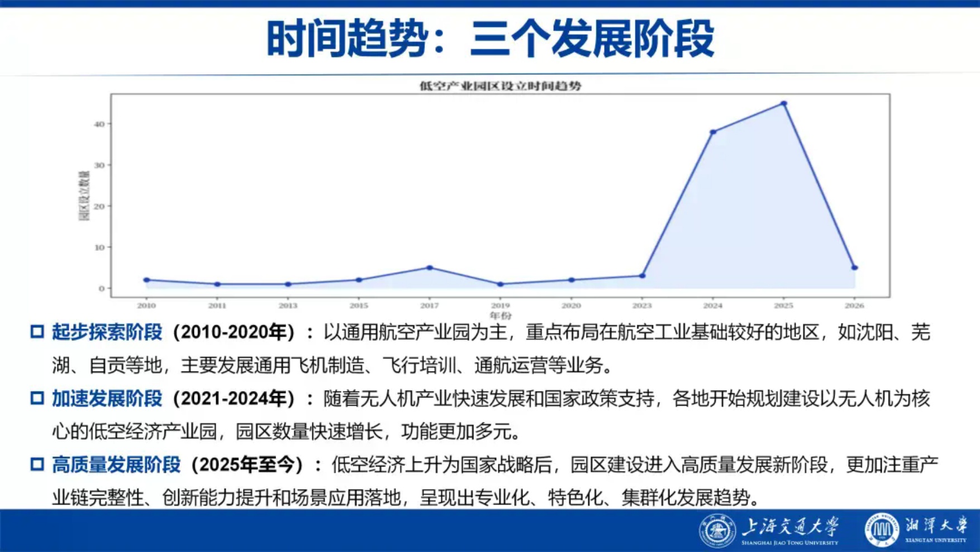Viewport: 980px width, 552px height.
Task: Select the 2024 data point on chart
Action: (x=713, y=132)
